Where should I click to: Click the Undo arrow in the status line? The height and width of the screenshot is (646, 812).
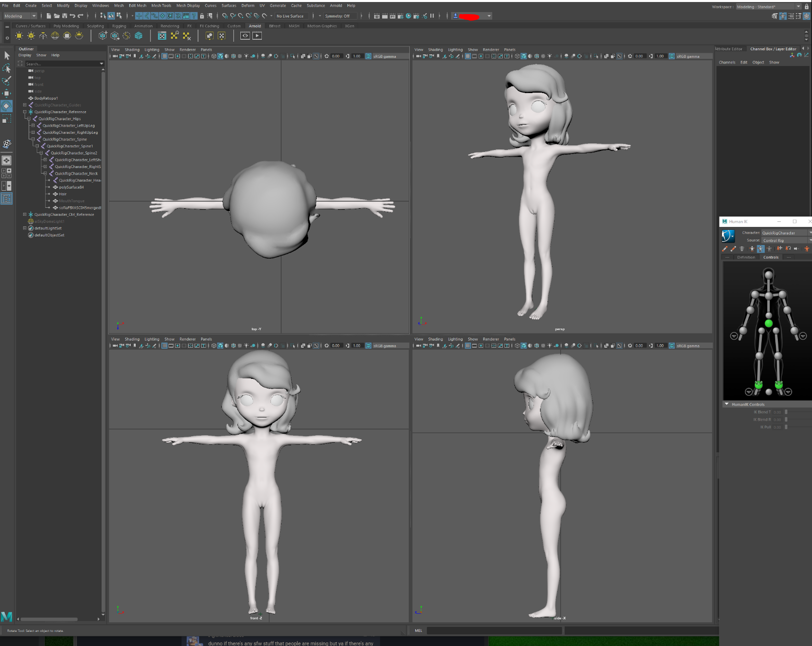point(72,16)
